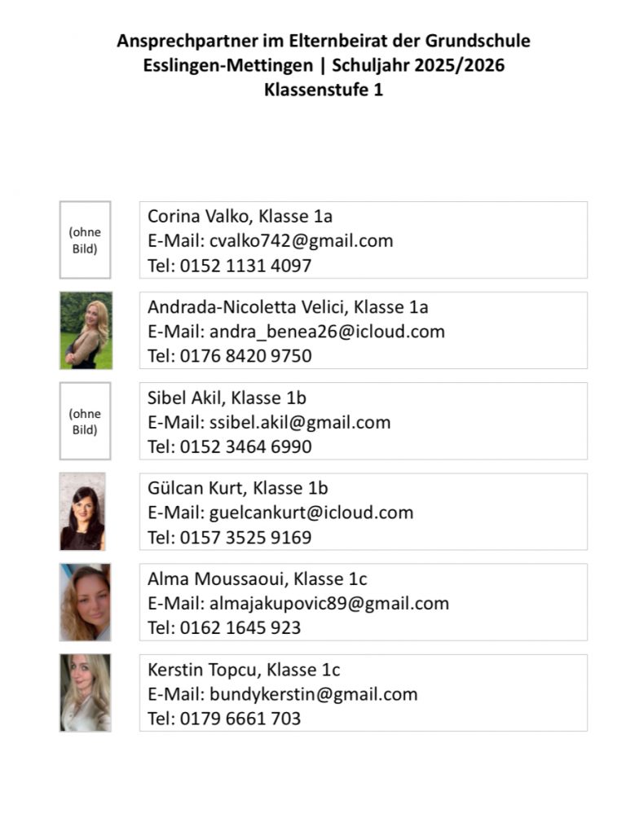Click email address bundykerstin@gmail.com
Screen dimensions: 626x840
pos(313,694)
